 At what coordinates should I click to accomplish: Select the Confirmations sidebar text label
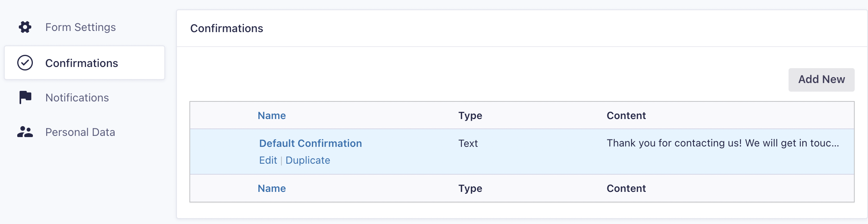tap(81, 63)
